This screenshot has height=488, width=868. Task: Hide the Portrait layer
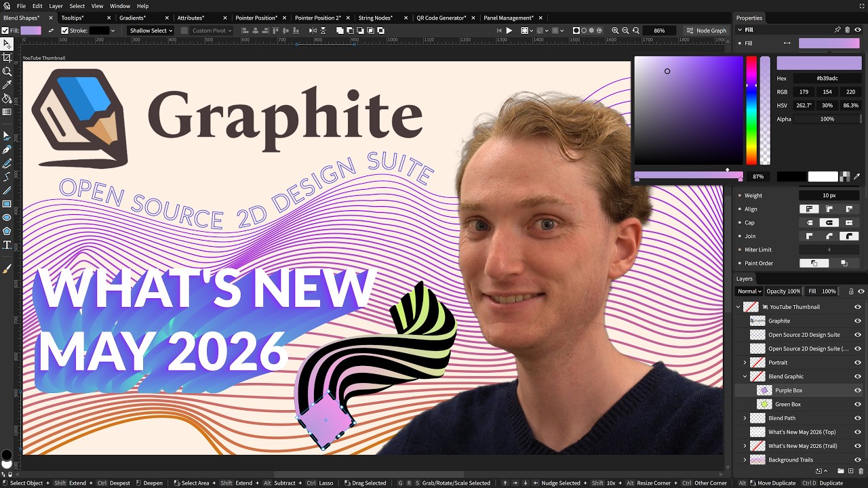pos(858,363)
